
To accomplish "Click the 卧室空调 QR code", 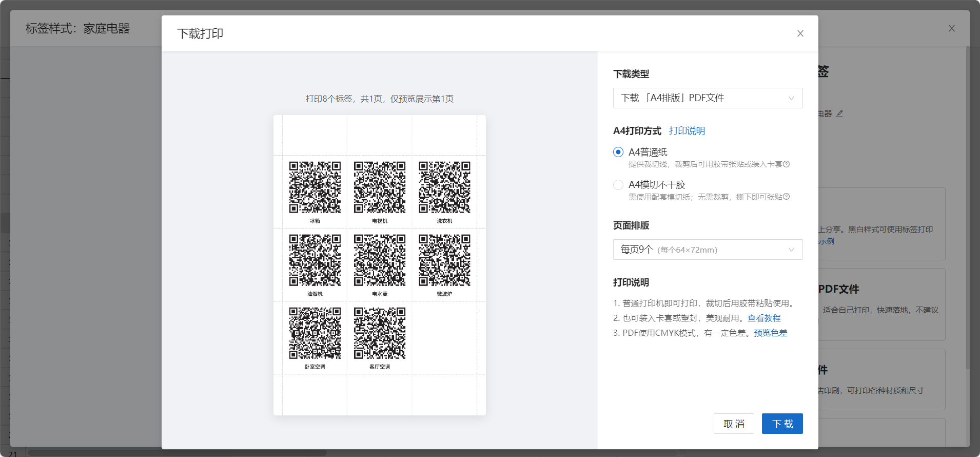I will (x=315, y=333).
